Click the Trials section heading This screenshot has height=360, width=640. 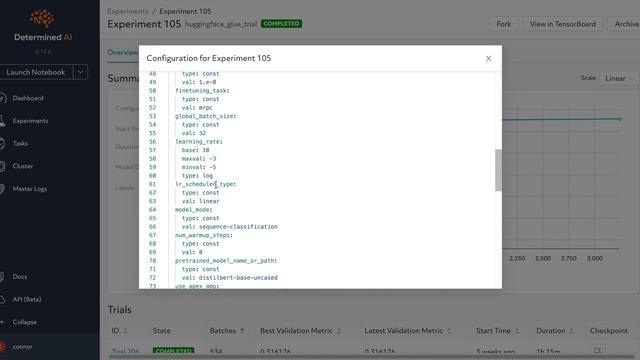(x=119, y=310)
